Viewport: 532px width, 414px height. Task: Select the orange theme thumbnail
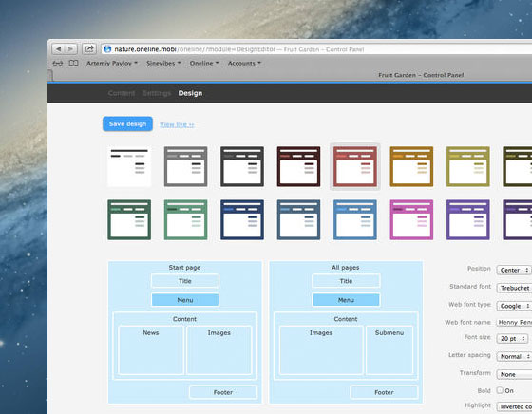click(x=411, y=166)
